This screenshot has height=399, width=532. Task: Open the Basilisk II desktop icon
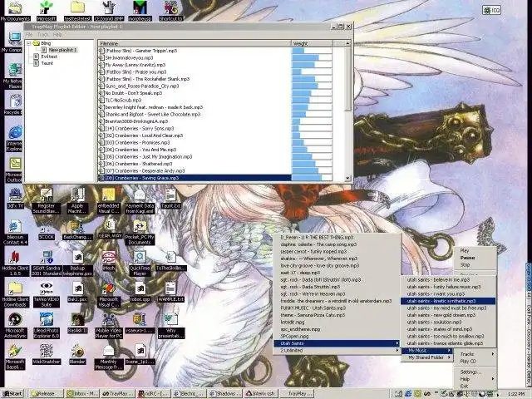pyautogui.click(x=77, y=323)
